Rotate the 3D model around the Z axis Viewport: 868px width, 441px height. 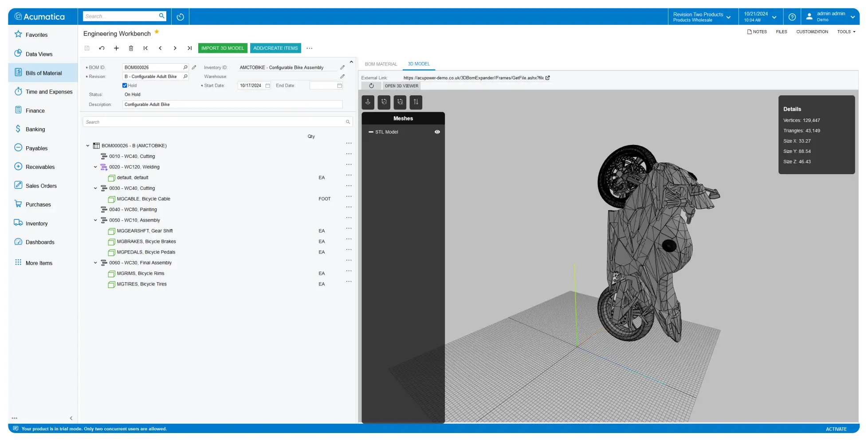[x=400, y=102]
